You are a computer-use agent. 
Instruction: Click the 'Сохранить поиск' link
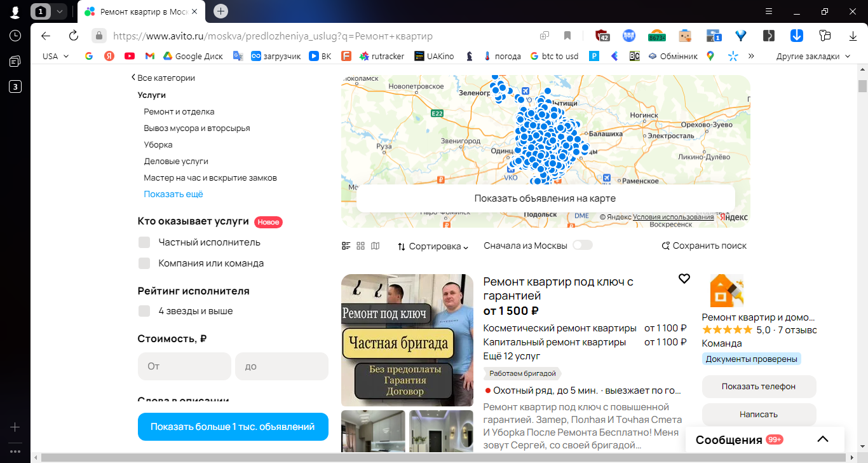pyautogui.click(x=704, y=245)
